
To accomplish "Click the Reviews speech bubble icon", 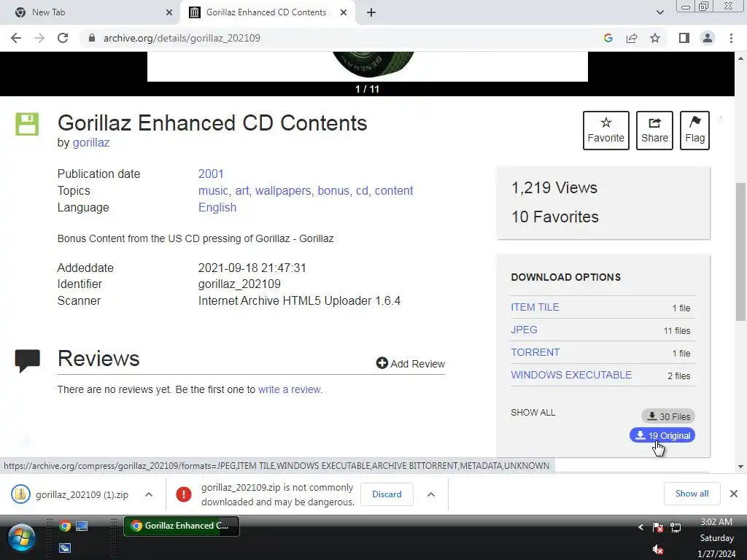I will pyautogui.click(x=27, y=360).
